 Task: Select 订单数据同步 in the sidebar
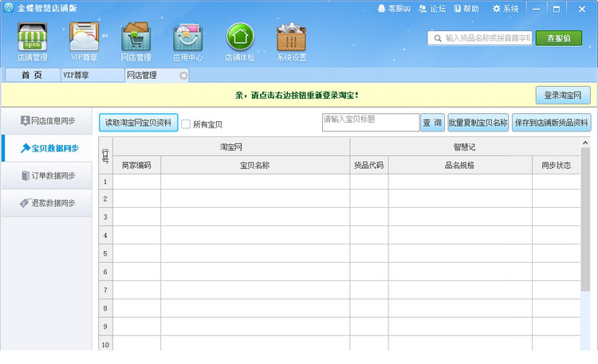47,175
